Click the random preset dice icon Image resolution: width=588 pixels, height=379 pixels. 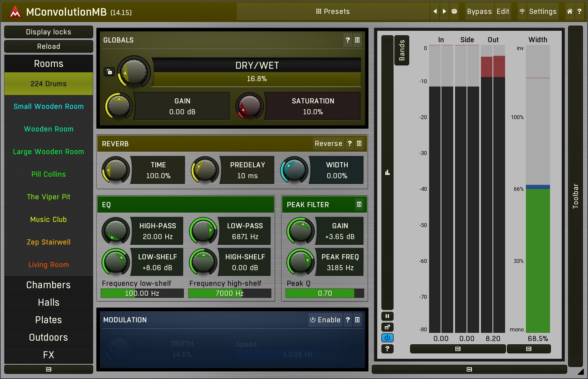click(454, 11)
